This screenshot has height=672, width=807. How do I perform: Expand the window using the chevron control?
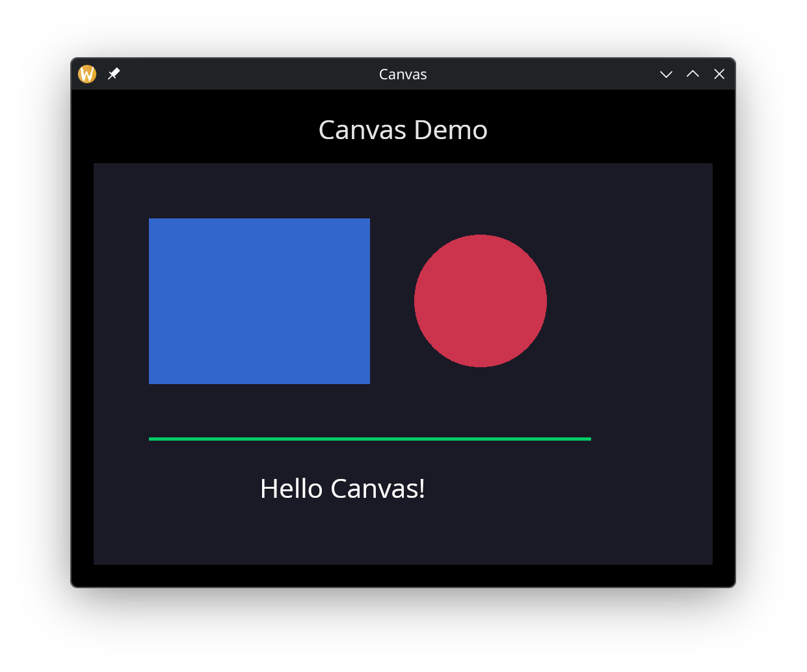pyautogui.click(x=693, y=74)
